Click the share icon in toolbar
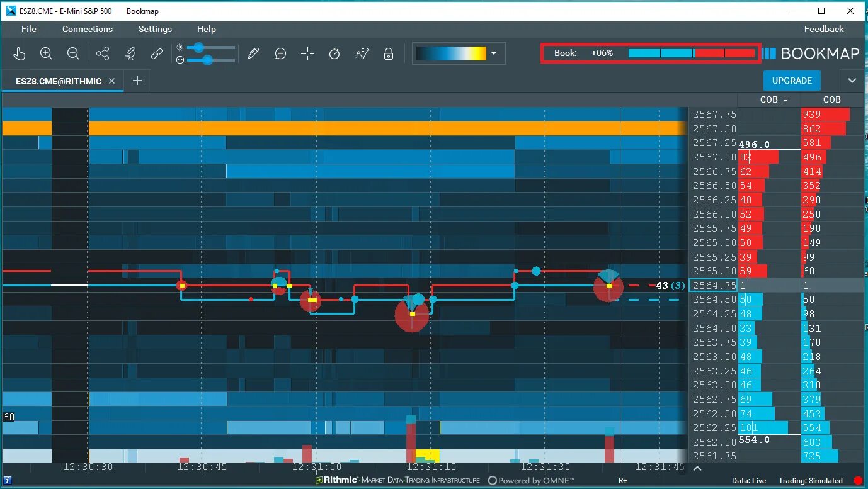The image size is (868, 489). [103, 54]
